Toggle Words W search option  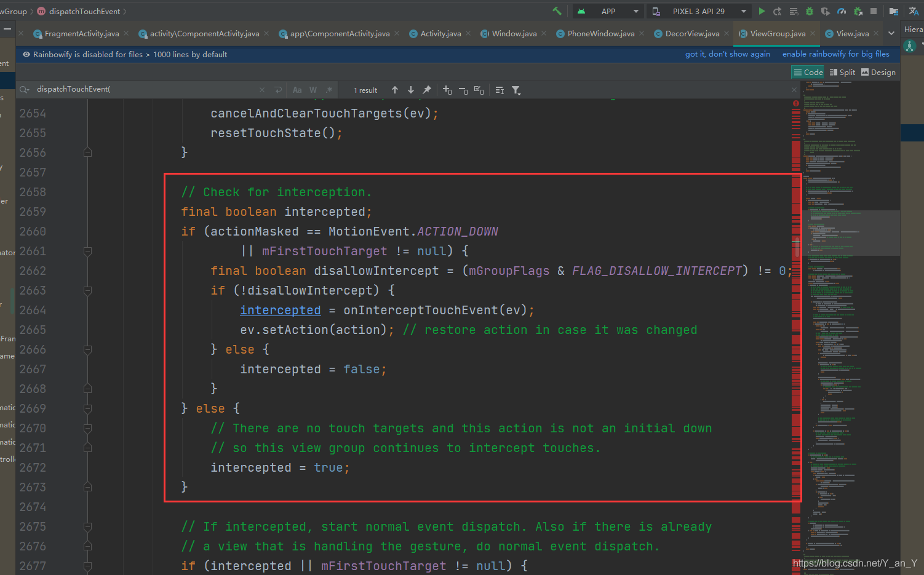(313, 90)
